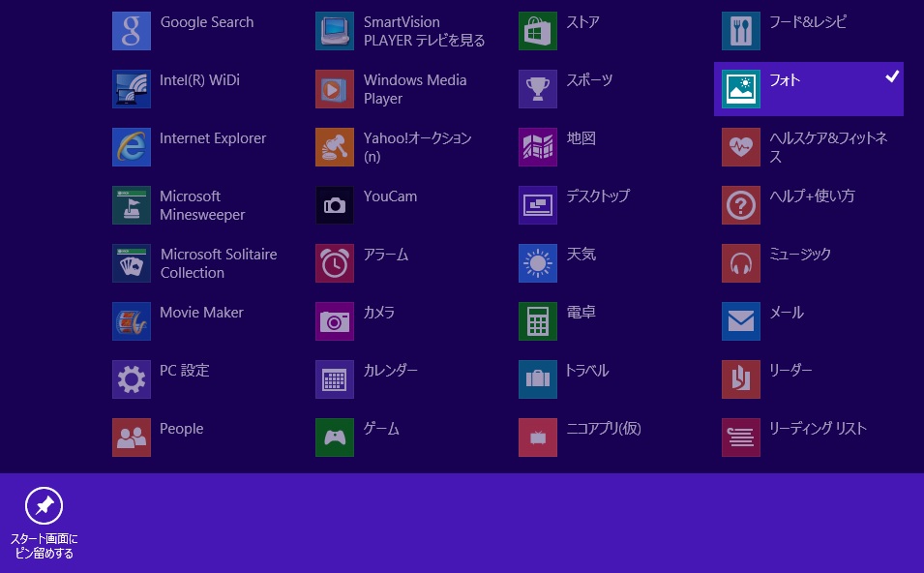Click the Microsoft Minesweeper label
Screen dimensions: 924x573
pos(202,205)
